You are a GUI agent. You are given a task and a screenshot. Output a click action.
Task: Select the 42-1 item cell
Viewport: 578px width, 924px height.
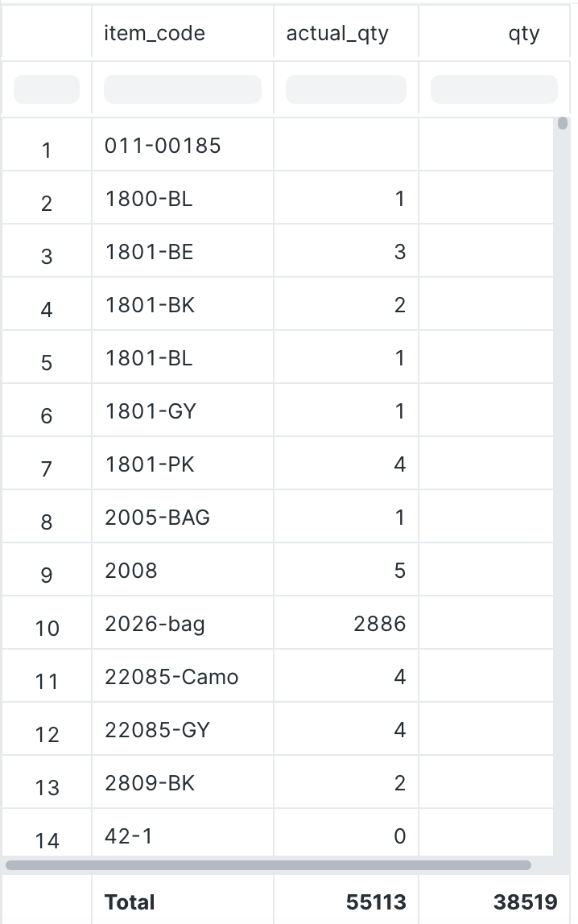[183, 834]
